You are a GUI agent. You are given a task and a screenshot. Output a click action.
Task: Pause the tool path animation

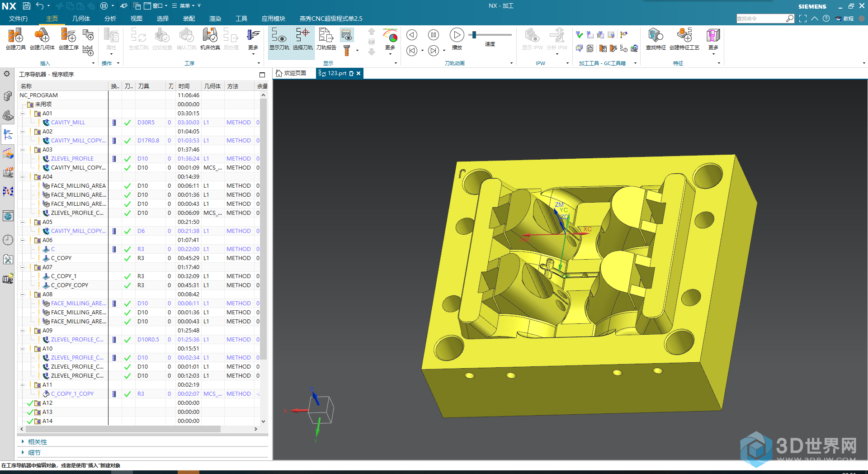tap(433, 35)
